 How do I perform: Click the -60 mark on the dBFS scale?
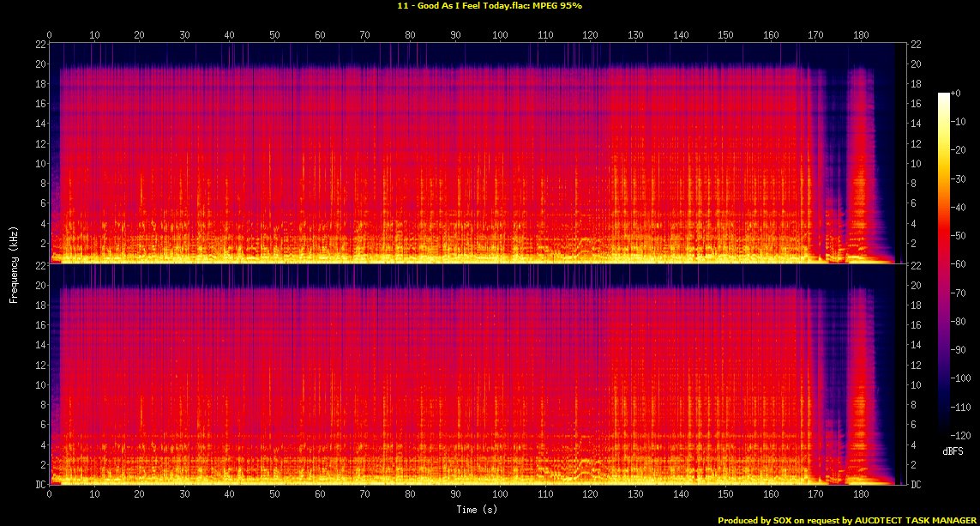click(x=962, y=265)
